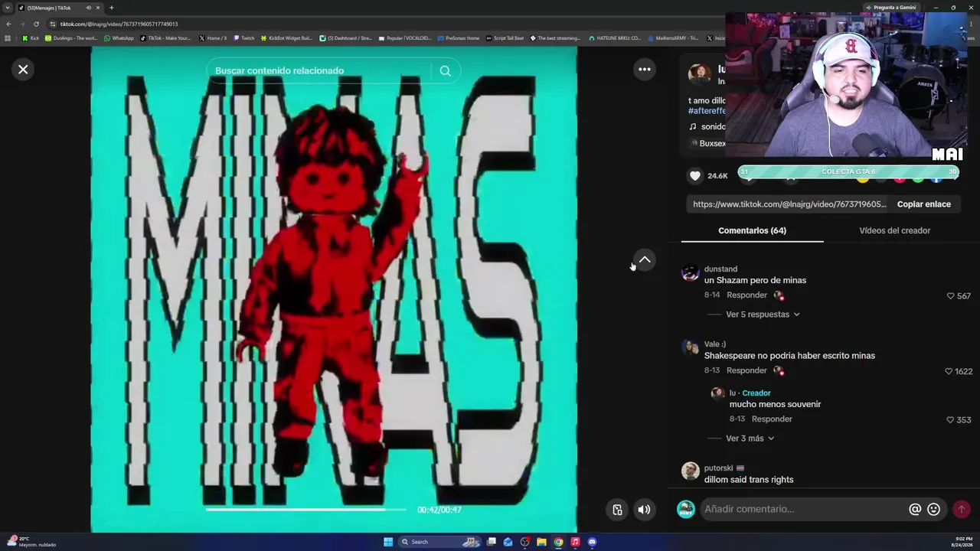Open the weather widget on taskbar
Viewport: 980px width, 551px height.
[31, 542]
